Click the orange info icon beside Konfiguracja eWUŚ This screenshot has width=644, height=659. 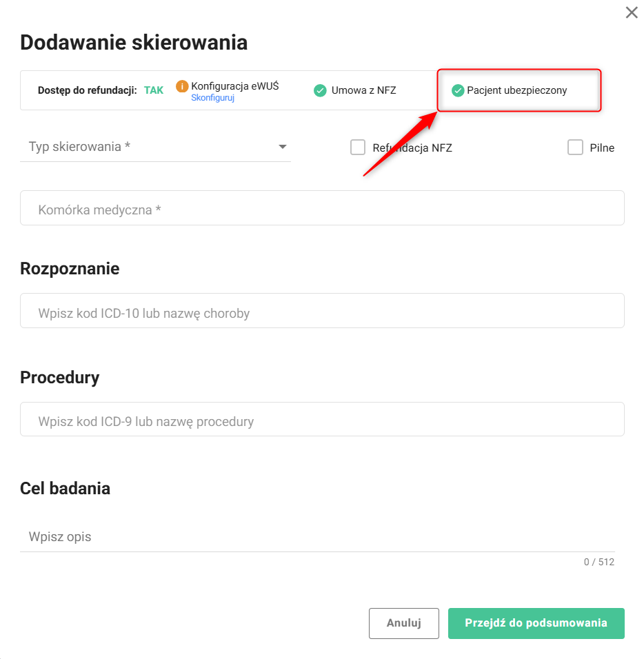pos(182,86)
